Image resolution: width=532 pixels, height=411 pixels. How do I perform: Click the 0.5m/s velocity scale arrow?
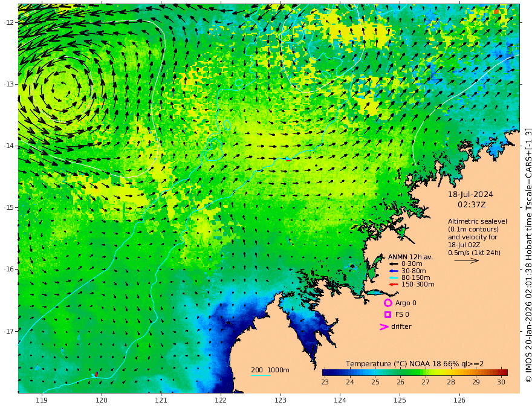click(467, 261)
